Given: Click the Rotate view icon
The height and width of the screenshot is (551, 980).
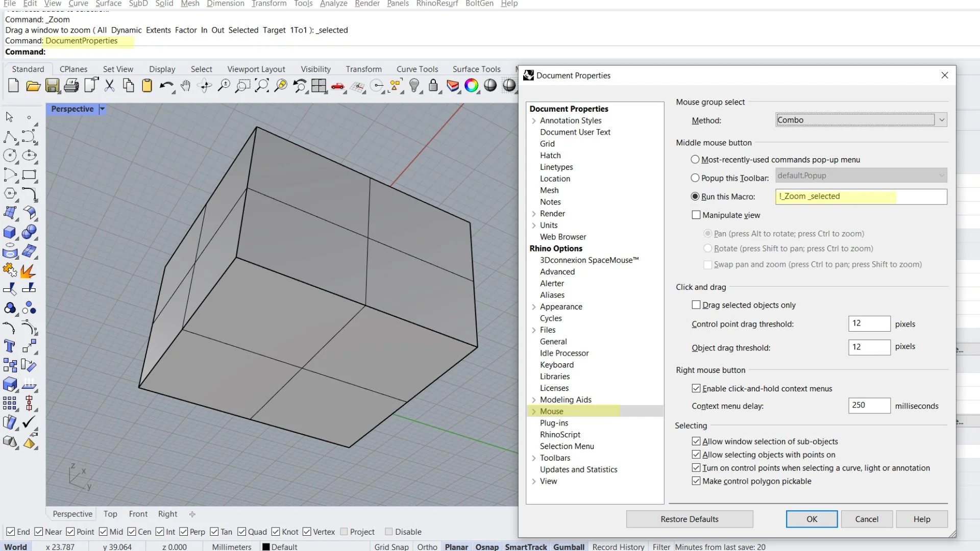Looking at the screenshot, I should pos(204,86).
